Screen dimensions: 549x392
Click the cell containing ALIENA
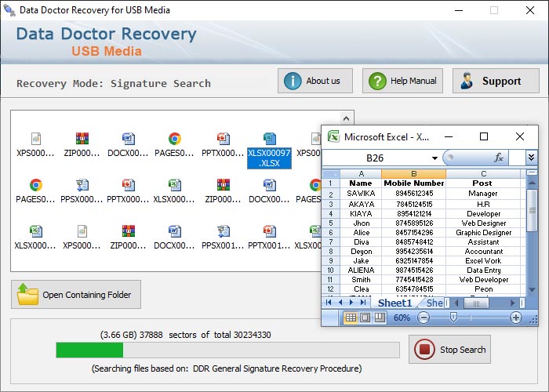point(361,270)
